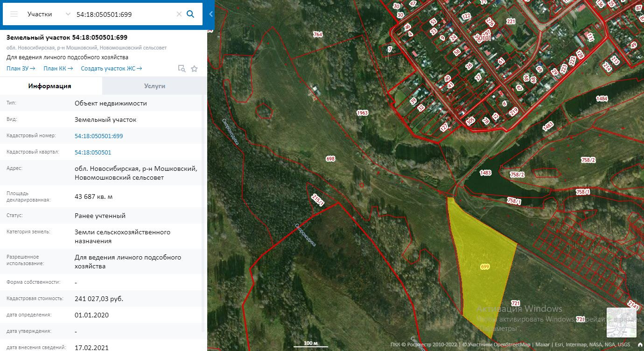Select parcel label 215/1 on the map
644x351 pixels.
tap(317, 200)
